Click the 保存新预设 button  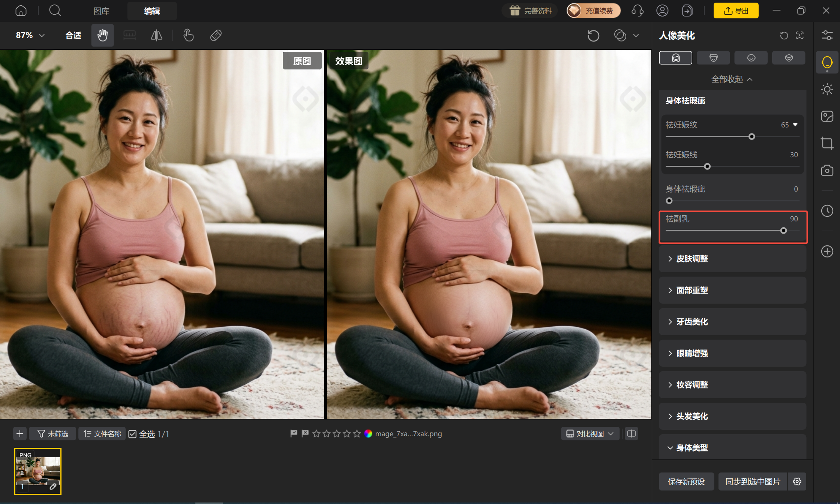686,481
